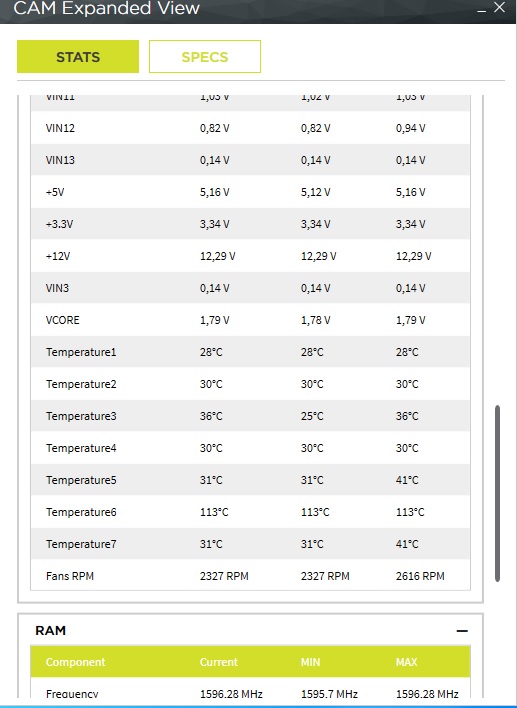Click the Temperature3 row label
Screen dimensions: 517x708
pos(81,416)
